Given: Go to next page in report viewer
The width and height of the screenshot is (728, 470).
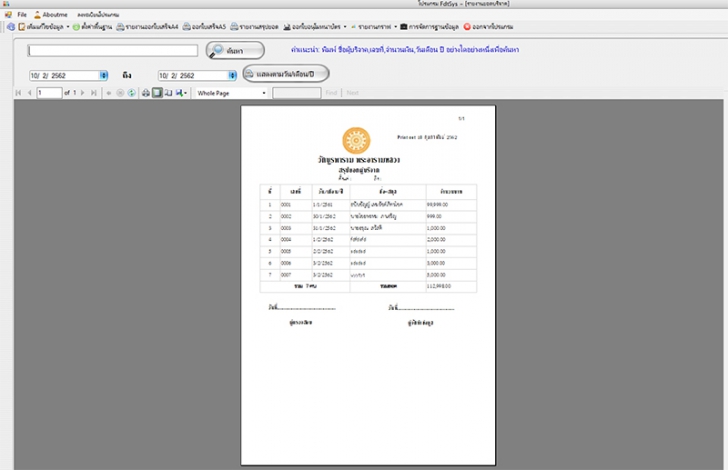Looking at the screenshot, I should 83,93.
